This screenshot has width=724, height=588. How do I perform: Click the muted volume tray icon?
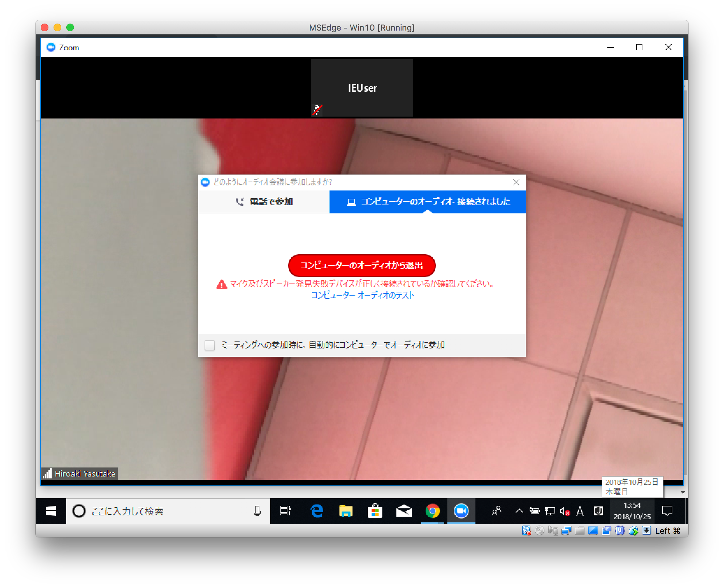(565, 511)
